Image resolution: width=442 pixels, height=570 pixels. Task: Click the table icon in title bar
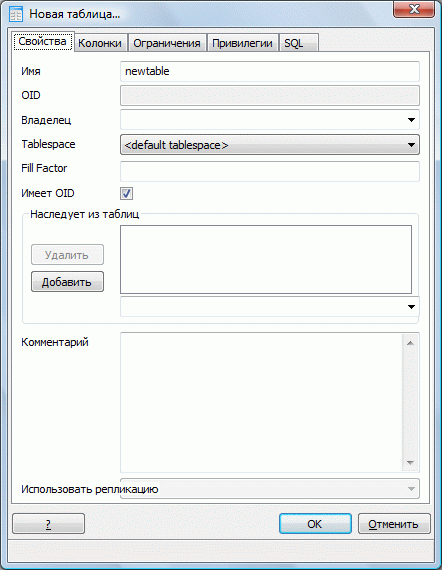coord(15,14)
